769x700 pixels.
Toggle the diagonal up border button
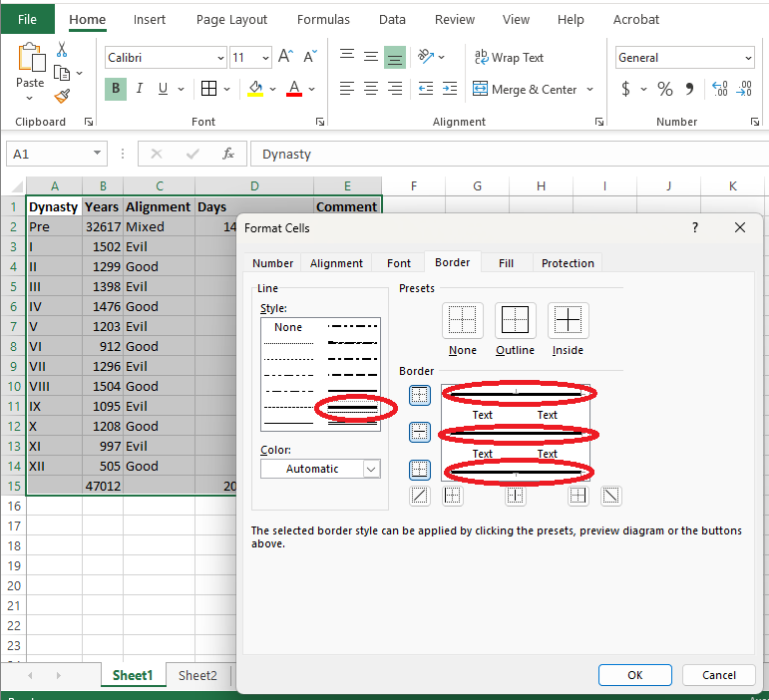tap(420, 496)
